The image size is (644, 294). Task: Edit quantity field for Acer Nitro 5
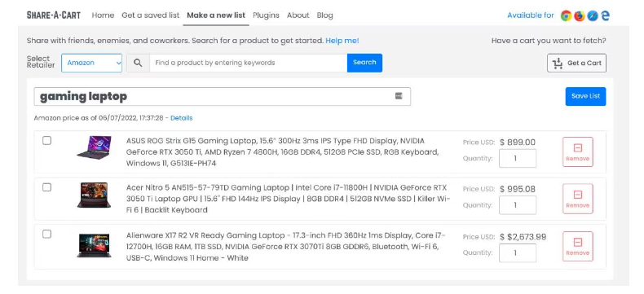[x=518, y=205]
